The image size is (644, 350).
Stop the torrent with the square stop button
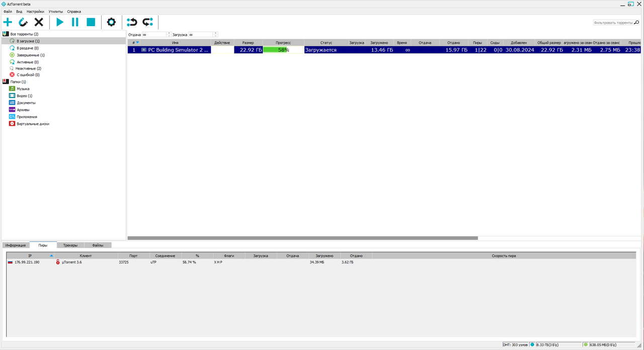pos(91,22)
